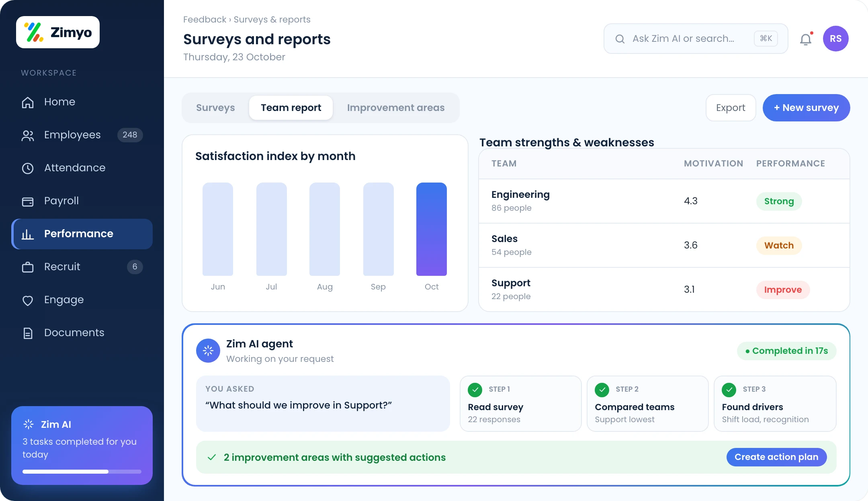Select the Oct bar in satisfaction chart

432,229
